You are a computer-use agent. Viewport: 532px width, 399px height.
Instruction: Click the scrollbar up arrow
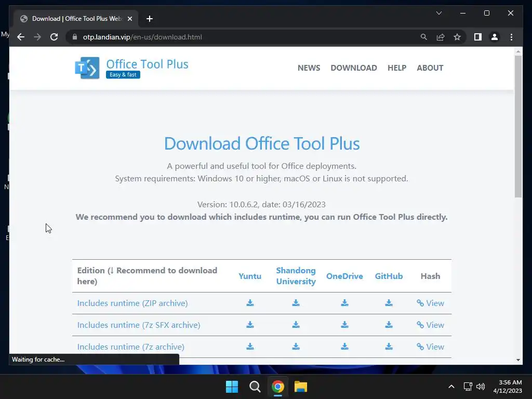[518, 51]
